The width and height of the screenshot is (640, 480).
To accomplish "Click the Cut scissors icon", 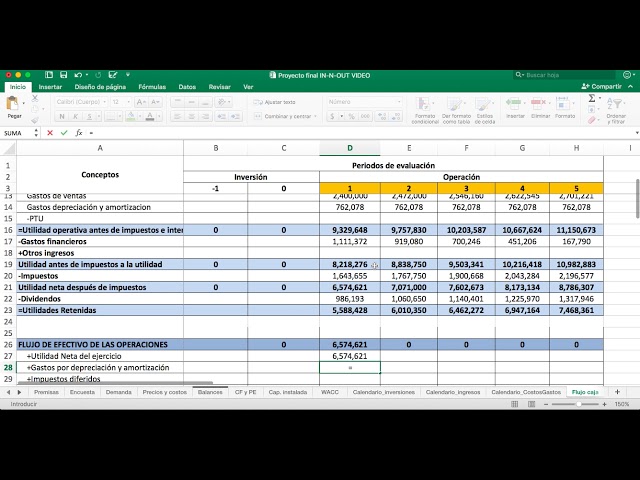I will click(x=35, y=98).
